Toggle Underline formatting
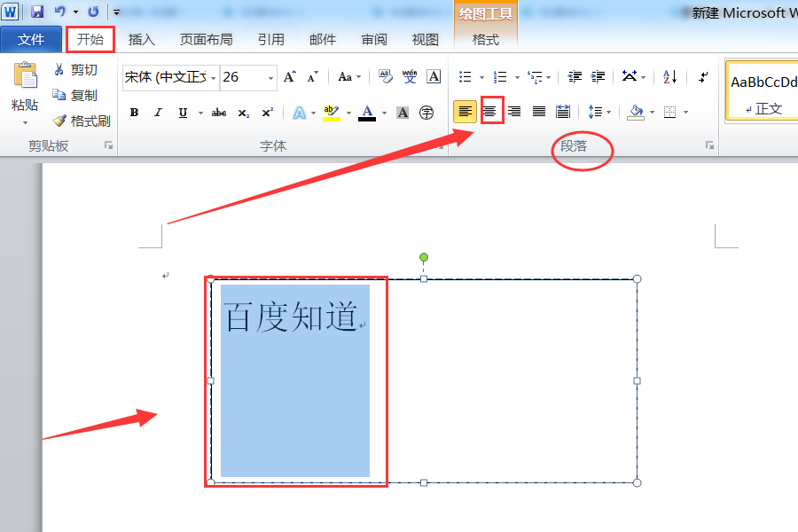This screenshot has height=532, width=798. (x=184, y=113)
